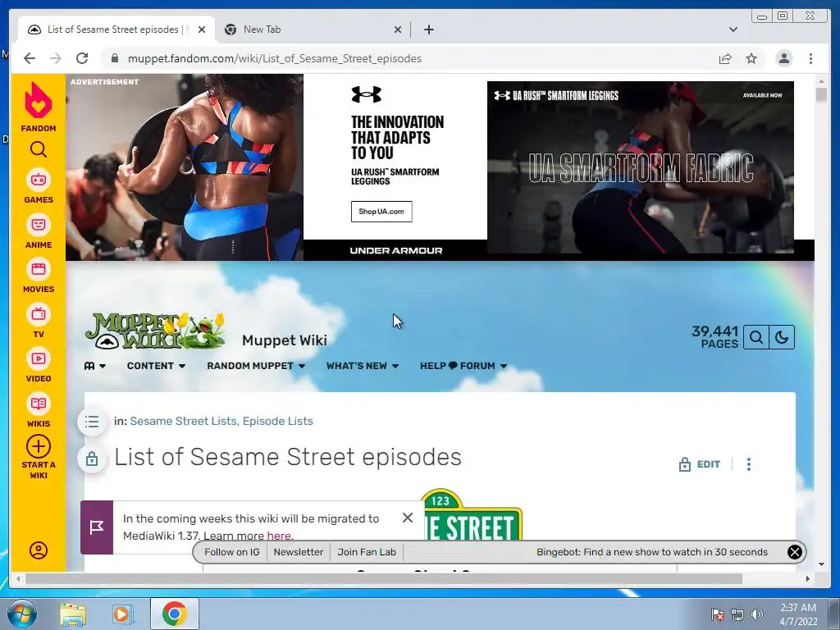Open a new tab with the plus button
The image size is (840, 630).
point(428,30)
